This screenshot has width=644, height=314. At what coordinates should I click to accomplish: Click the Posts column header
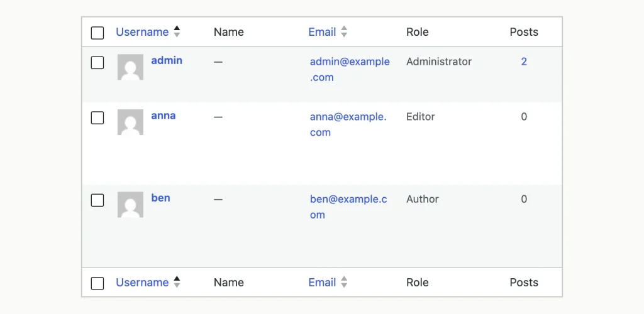click(x=524, y=32)
